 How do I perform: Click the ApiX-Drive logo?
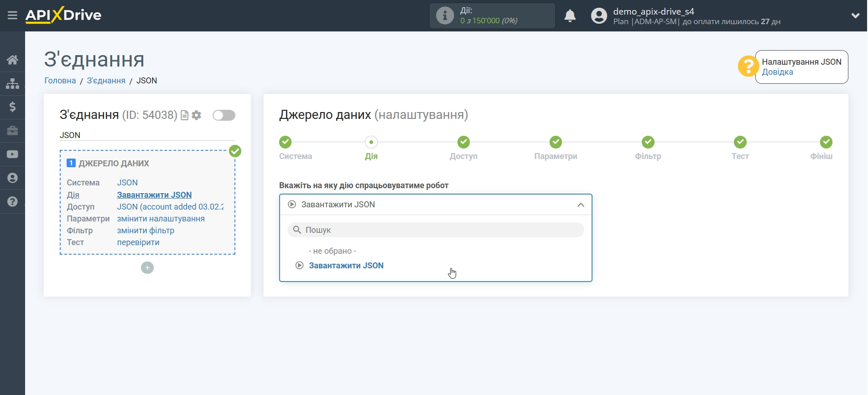coord(63,15)
